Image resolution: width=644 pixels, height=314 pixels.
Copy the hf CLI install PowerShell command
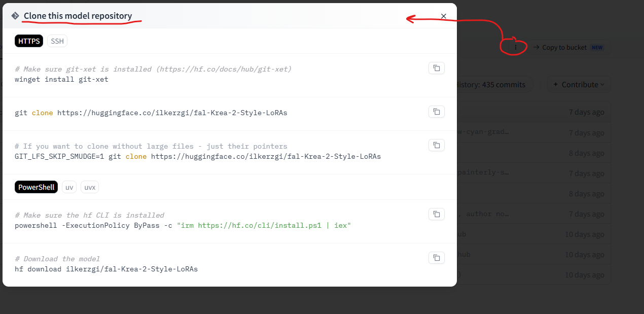[x=436, y=214]
